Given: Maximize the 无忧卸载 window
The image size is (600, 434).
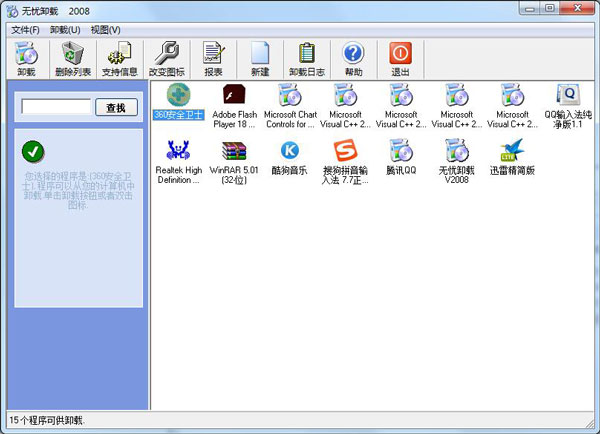Looking at the screenshot, I should click(x=549, y=8).
